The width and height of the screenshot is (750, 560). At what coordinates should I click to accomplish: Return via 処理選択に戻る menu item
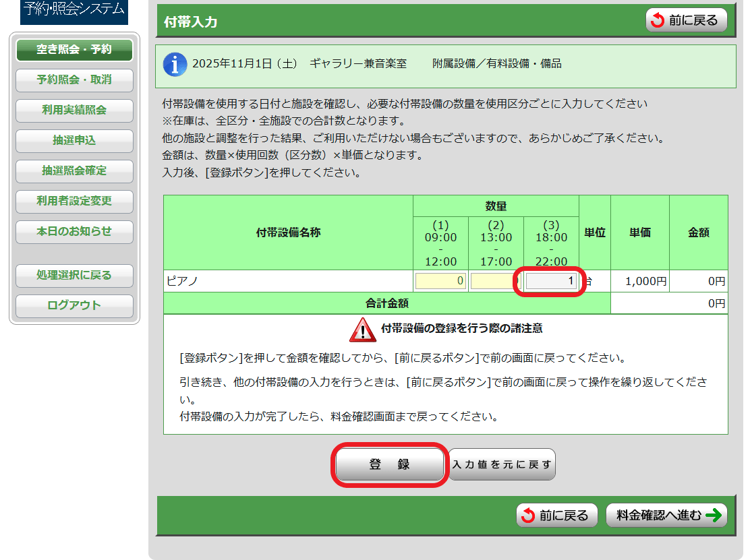tap(74, 275)
